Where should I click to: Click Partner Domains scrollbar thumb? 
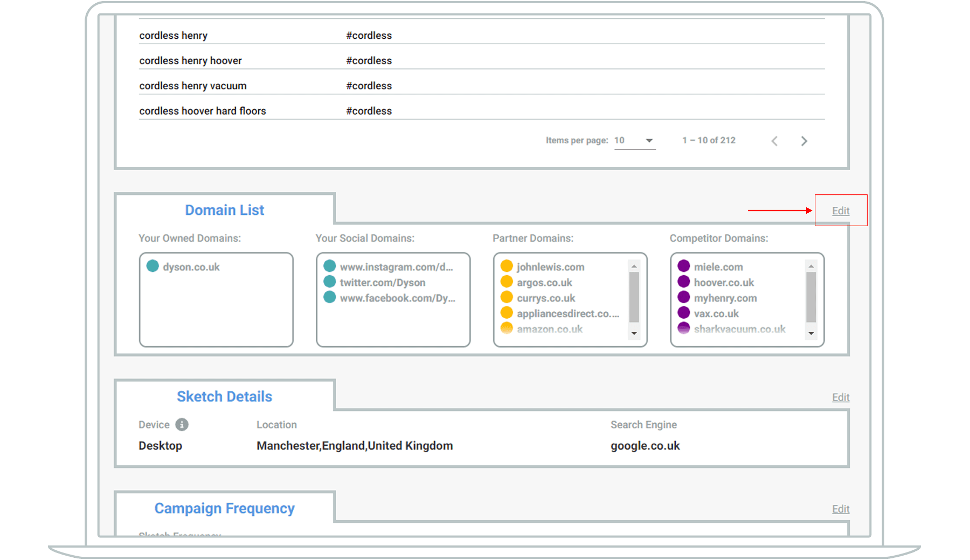click(634, 297)
